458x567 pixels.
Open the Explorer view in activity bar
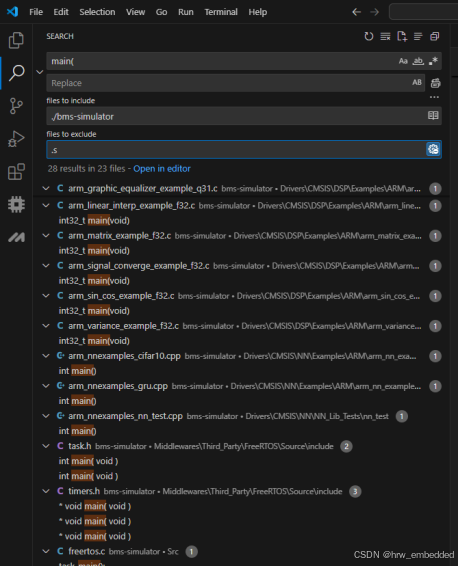[16, 40]
